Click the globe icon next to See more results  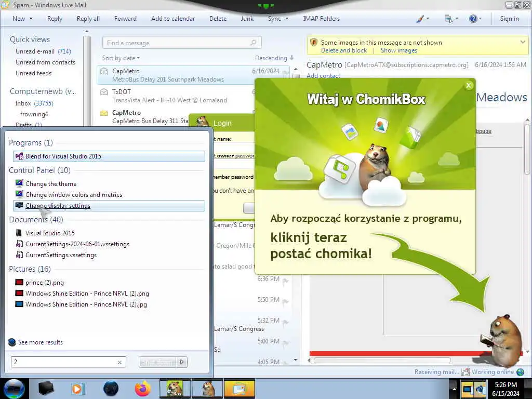coord(12,342)
